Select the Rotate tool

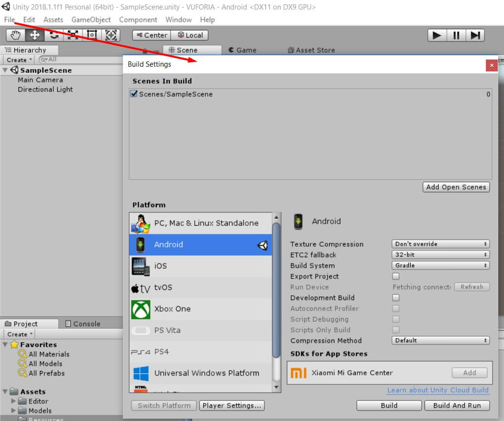point(54,35)
